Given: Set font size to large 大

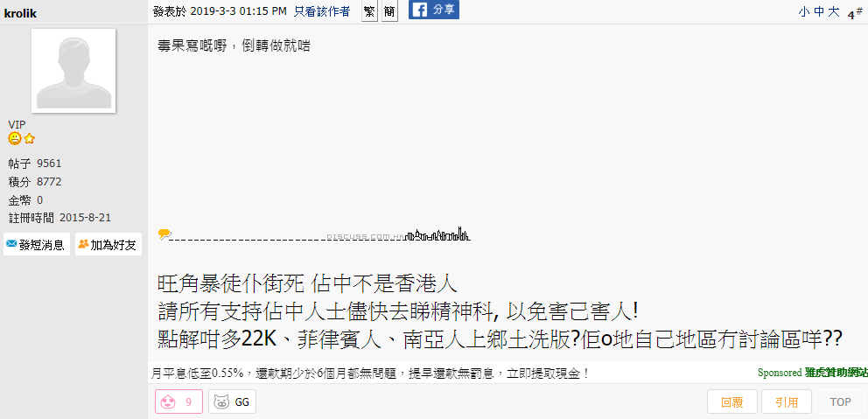Looking at the screenshot, I should coord(834,12).
